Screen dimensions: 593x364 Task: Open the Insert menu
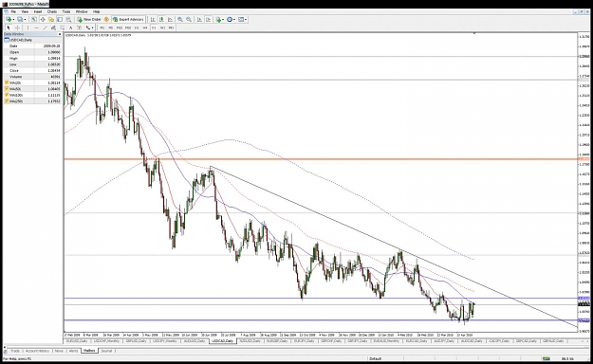38,11
